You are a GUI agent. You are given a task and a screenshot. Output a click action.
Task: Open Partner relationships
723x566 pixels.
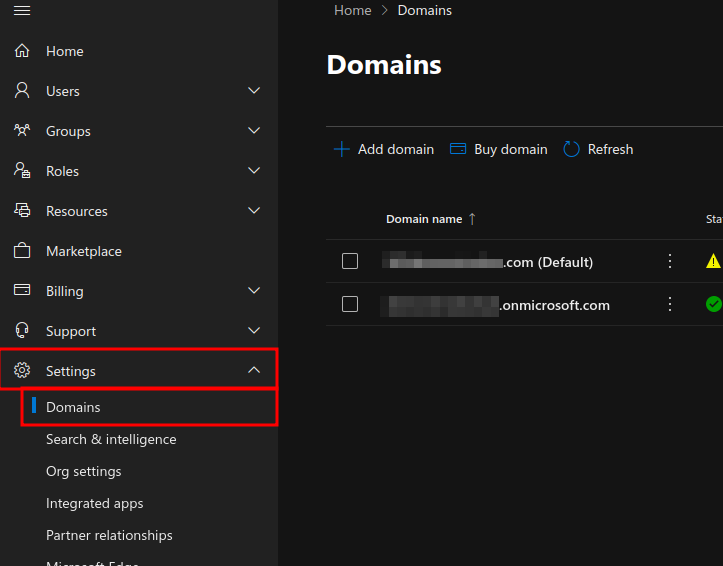[x=109, y=535]
